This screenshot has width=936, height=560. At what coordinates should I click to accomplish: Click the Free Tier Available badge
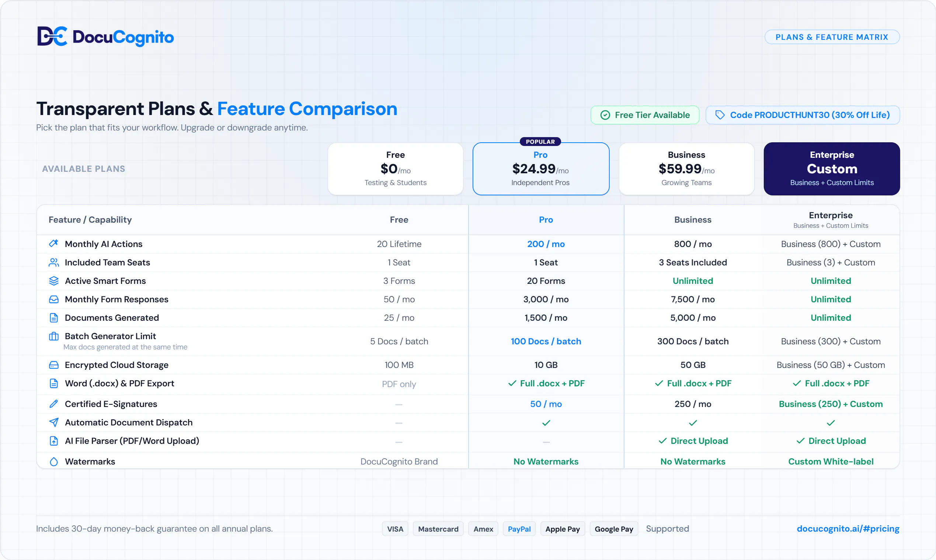[x=645, y=115]
